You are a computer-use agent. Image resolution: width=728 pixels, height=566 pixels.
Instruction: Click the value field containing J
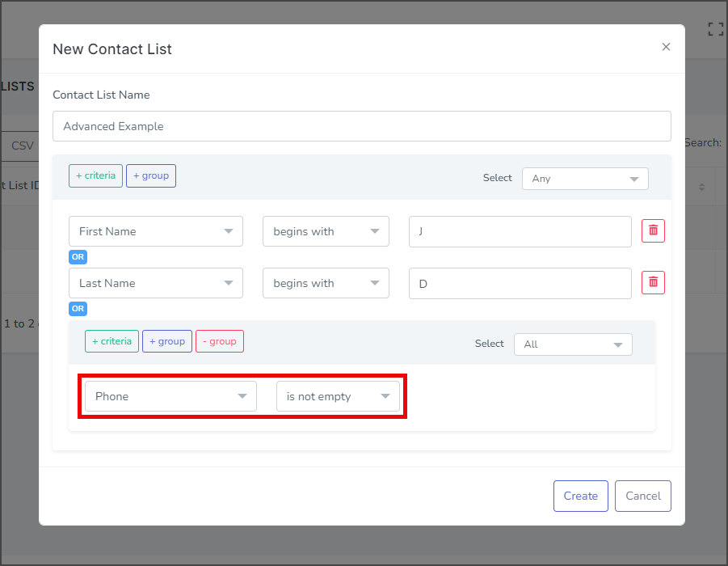pos(520,231)
